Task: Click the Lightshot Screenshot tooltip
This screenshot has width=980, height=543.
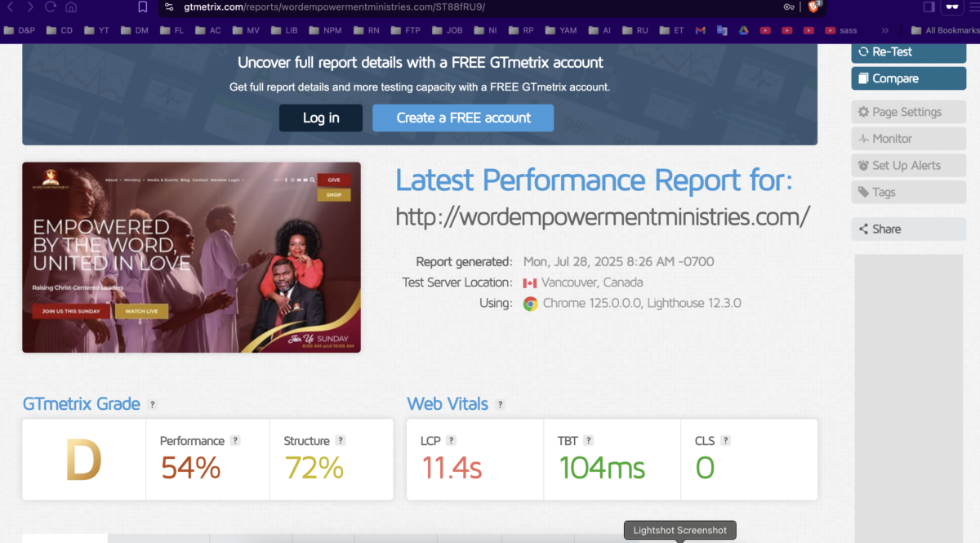Action: [680, 531]
